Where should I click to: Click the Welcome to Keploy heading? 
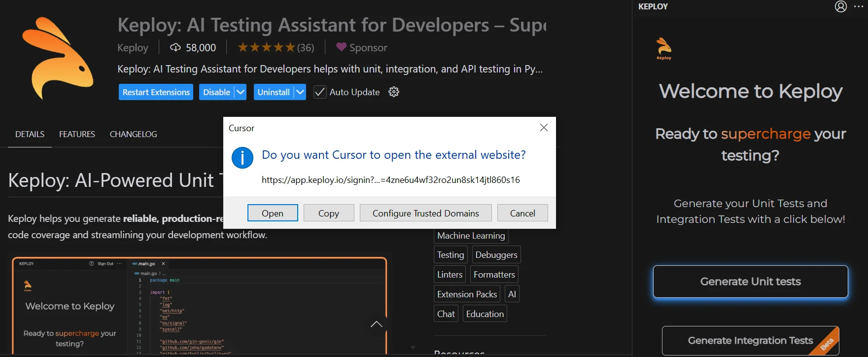(x=751, y=91)
